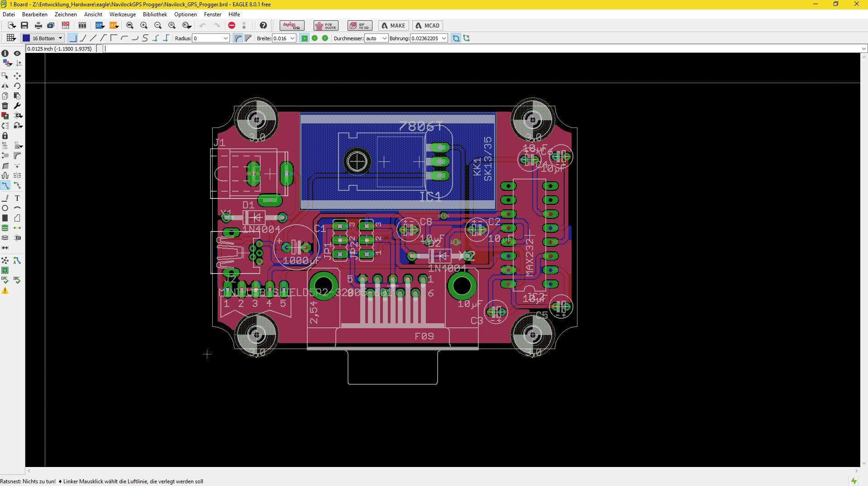Select the Ripup tool
Screen dimensions: 868x486
point(17,185)
